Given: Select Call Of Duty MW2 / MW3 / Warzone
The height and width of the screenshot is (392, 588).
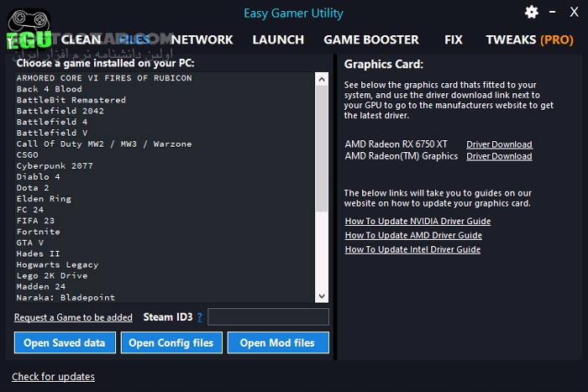Looking at the screenshot, I should tap(165, 144).
